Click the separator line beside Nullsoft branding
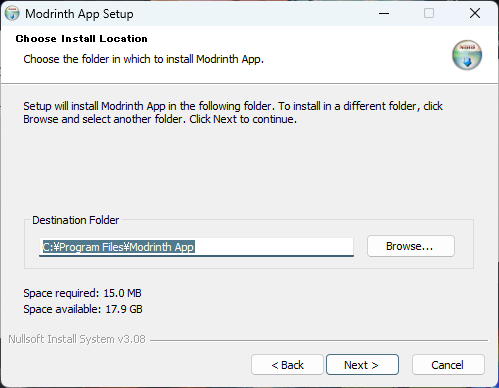The image size is (499, 388). coord(319,340)
